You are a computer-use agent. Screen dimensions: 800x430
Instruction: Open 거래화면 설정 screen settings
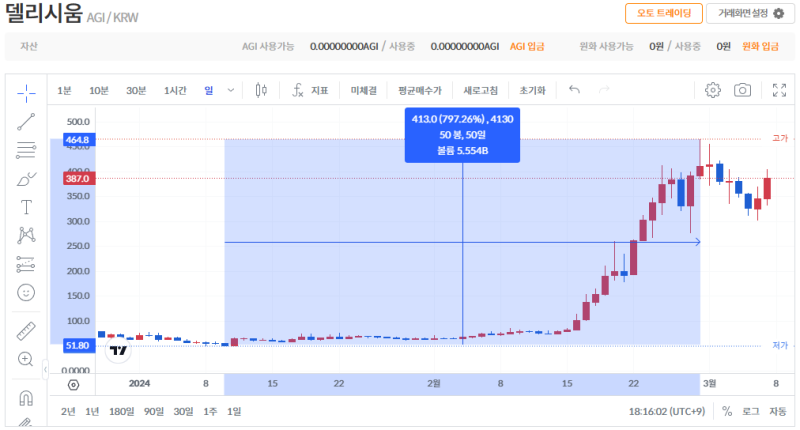[751, 13]
